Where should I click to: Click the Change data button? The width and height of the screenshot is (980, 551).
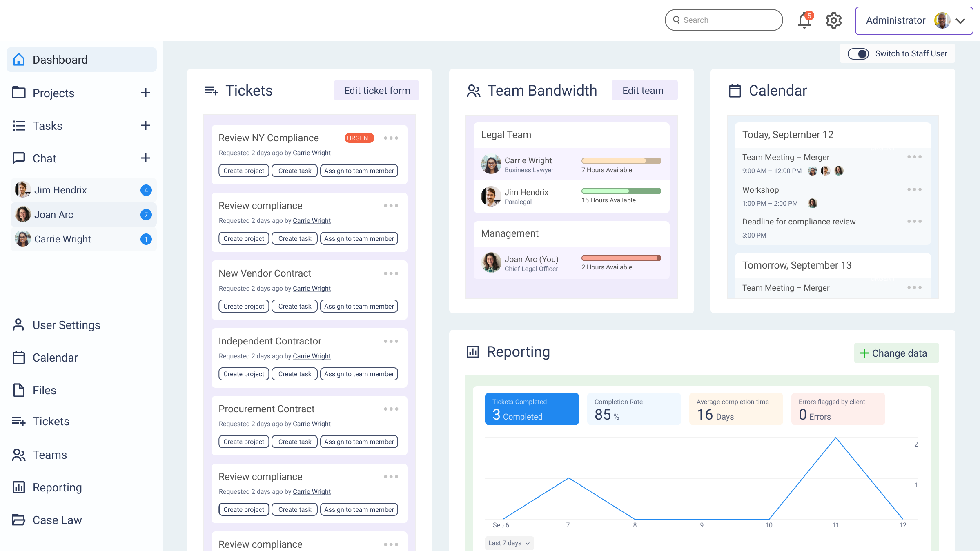click(x=896, y=353)
